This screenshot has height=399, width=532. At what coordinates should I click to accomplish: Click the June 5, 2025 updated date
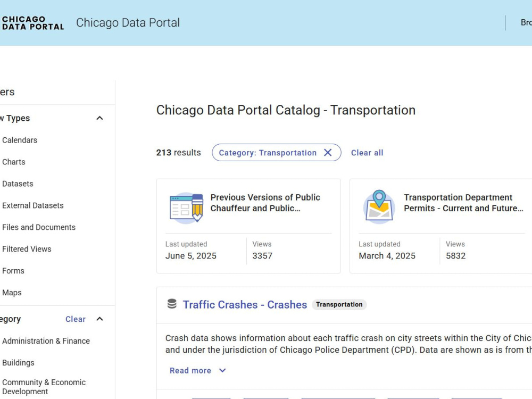point(190,256)
